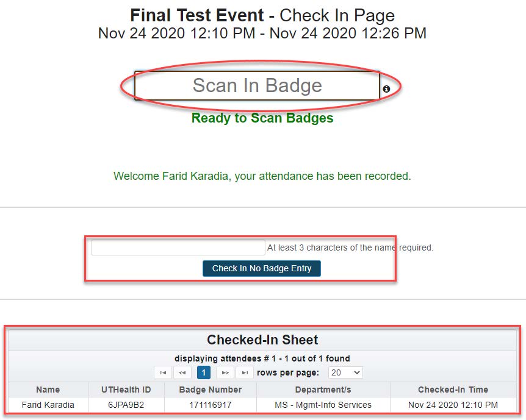The height and width of the screenshot is (420, 526).
Task: Sort by Name column header
Action: tap(48, 390)
